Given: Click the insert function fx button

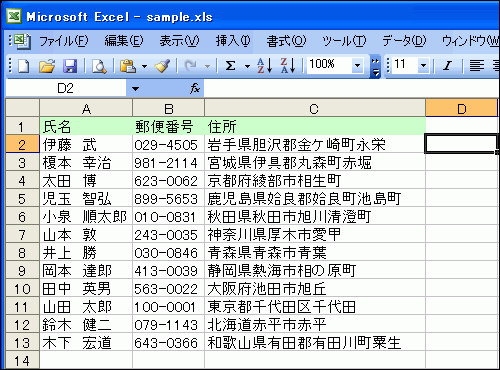Looking at the screenshot, I should point(195,89).
